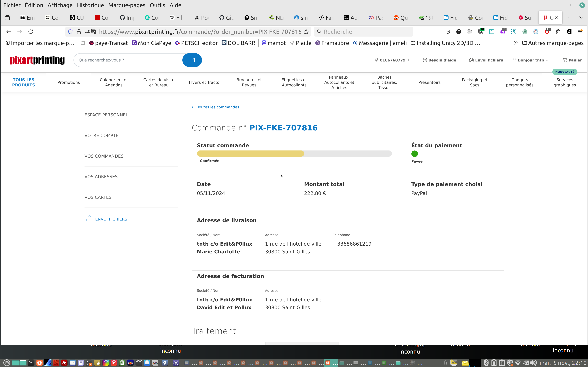588x367 pixels.
Task: Click Besoin d'aide help icon
Action: (425, 60)
